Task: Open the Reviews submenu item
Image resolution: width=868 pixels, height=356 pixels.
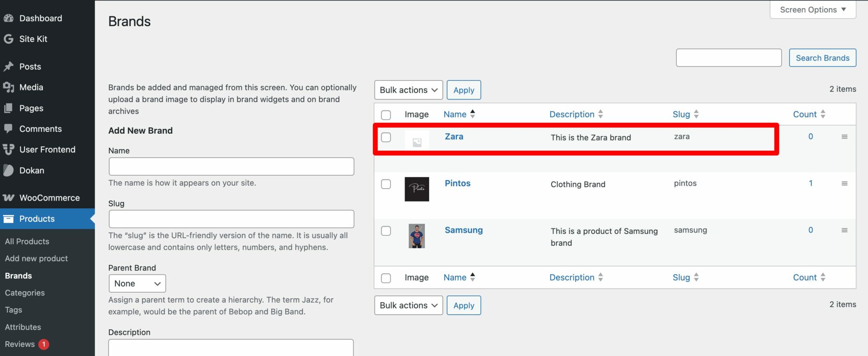Action: click(x=20, y=344)
